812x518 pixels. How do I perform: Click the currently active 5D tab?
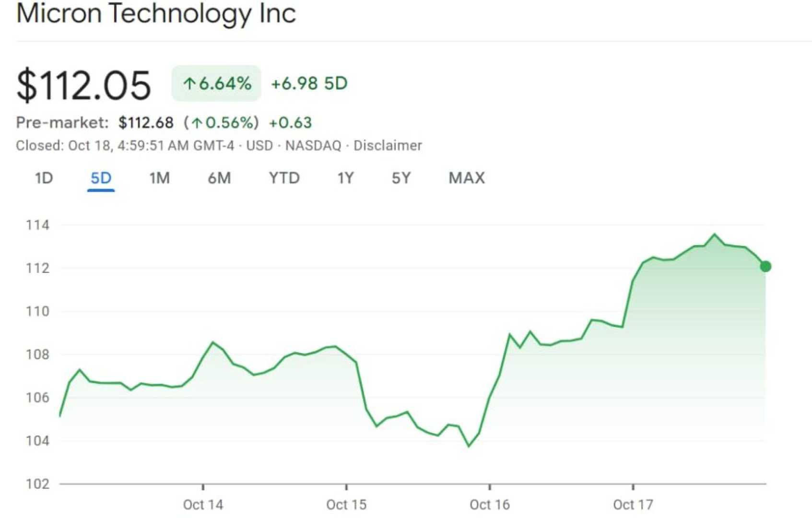(101, 178)
